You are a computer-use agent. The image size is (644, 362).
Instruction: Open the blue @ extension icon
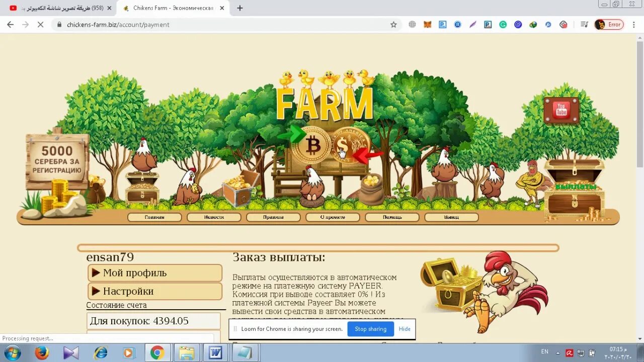click(518, 24)
